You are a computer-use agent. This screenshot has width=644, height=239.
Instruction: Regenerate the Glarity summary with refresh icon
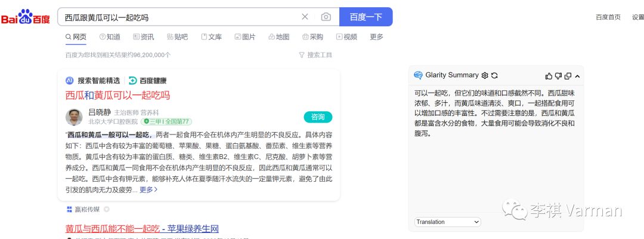(x=494, y=75)
